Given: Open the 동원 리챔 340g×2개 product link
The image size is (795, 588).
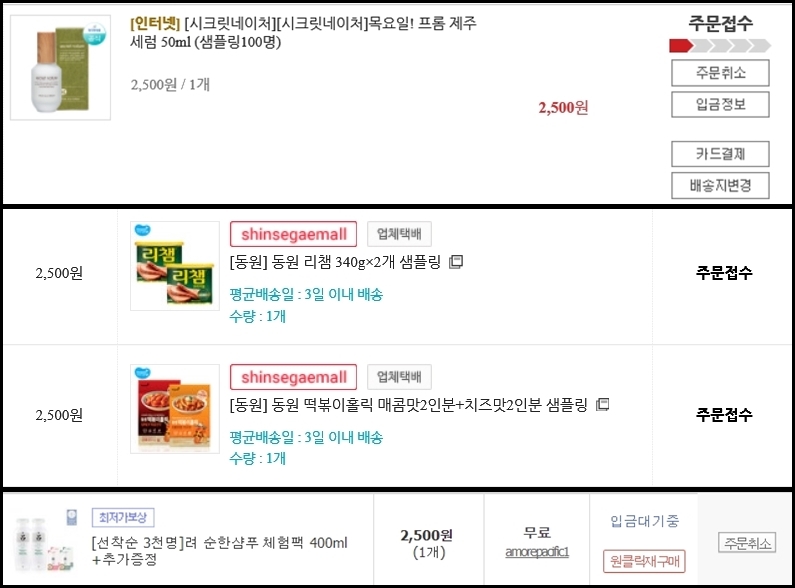Looking at the screenshot, I should (335, 262).
